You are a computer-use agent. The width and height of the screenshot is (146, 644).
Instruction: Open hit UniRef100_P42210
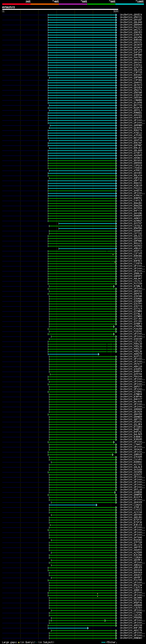coord(131,27)
